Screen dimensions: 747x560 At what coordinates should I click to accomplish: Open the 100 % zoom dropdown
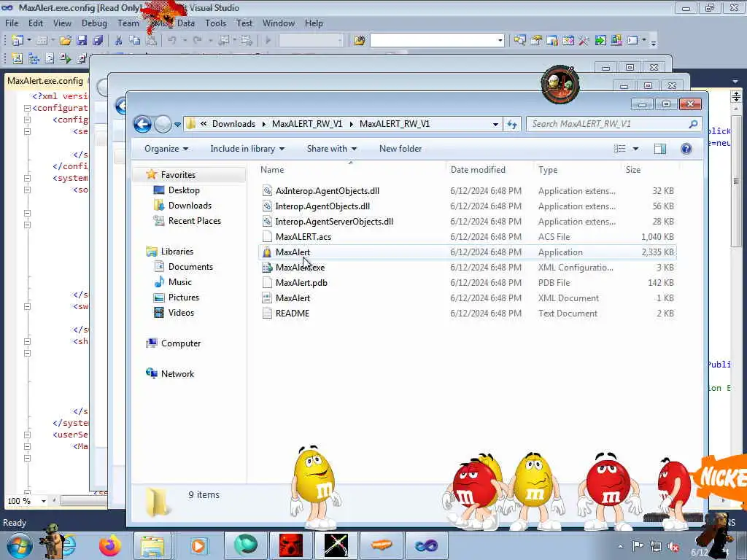[43, 501]
